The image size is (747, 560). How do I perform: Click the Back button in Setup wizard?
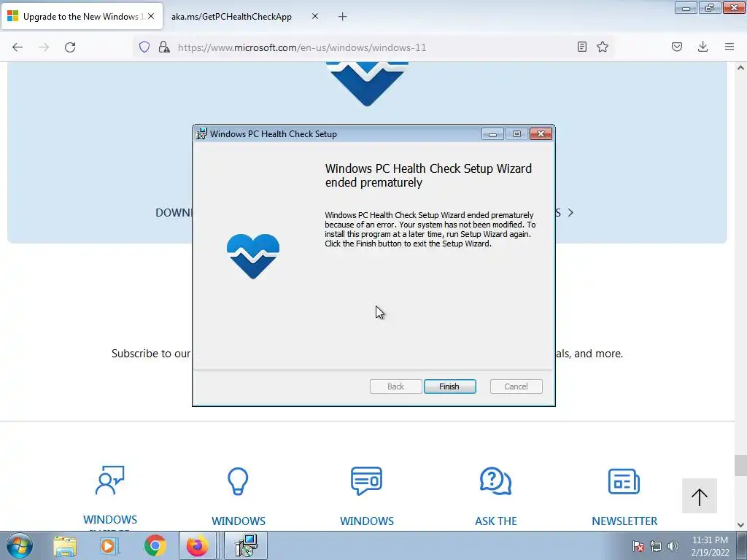[x=395, y=386]
